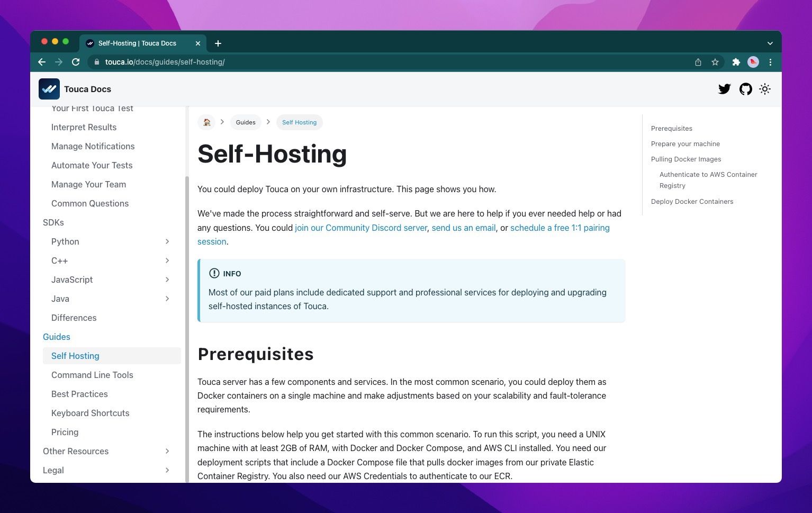Select the SDKs sidebar category
812x513 pixels.
tap(53, 222)
